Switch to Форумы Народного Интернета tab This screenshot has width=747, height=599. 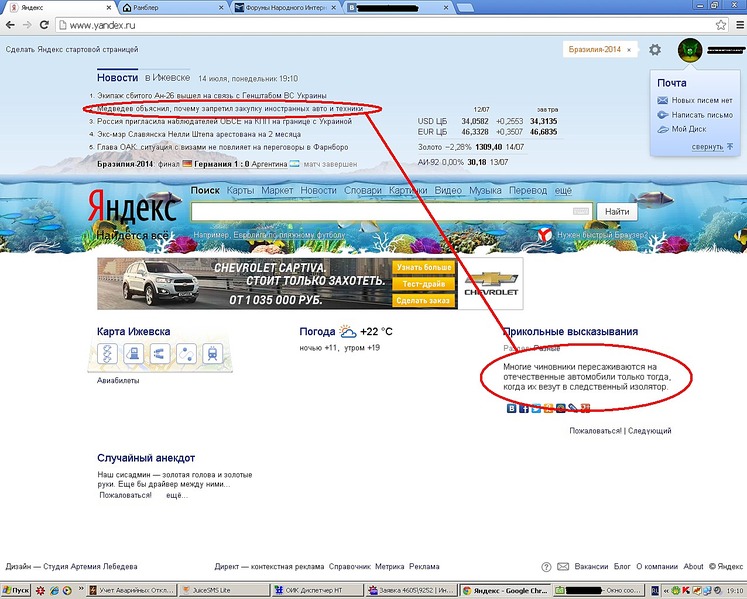(286, 8)
